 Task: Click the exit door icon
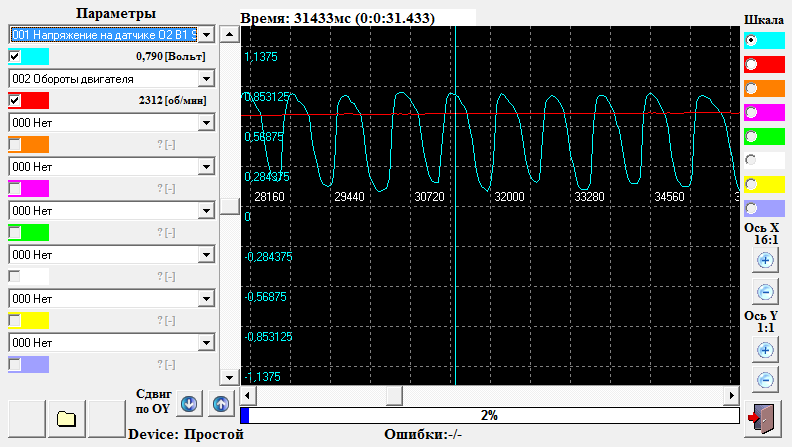[762, 419]
